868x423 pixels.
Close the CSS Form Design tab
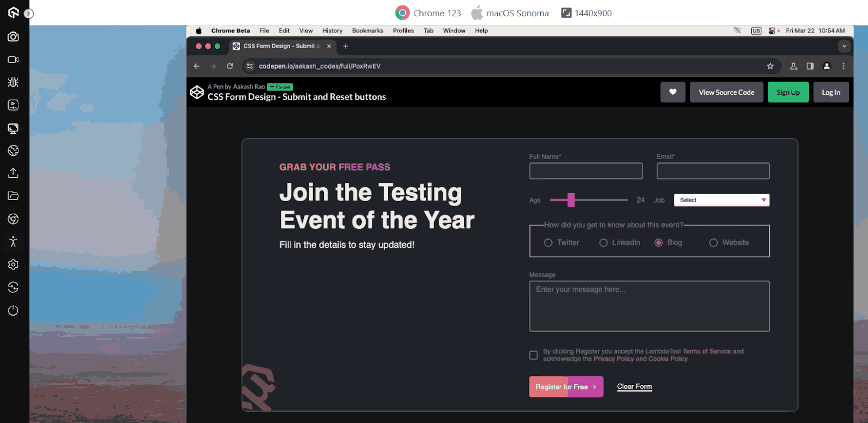(x=329, y=46)
